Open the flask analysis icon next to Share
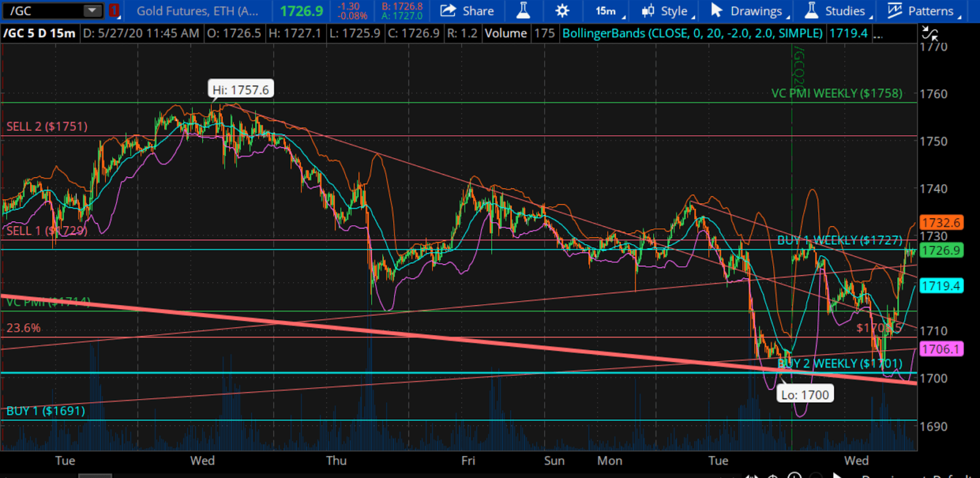This screenshot has width=980, height=478. tap(523, 10)
